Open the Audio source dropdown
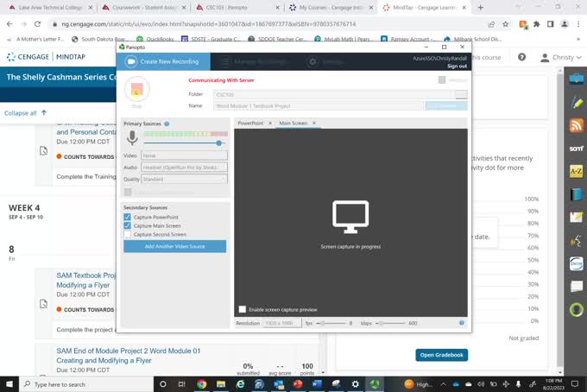 coord(184,168)
